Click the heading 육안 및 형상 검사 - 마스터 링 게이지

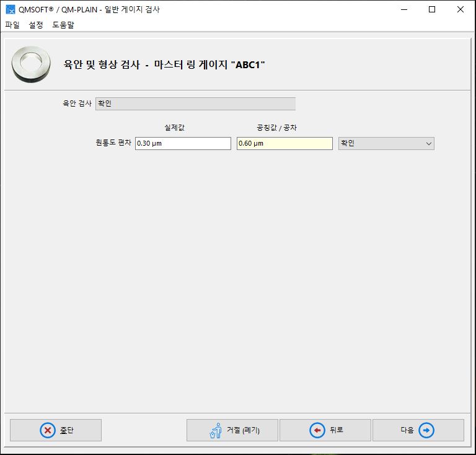click(164, 64)
